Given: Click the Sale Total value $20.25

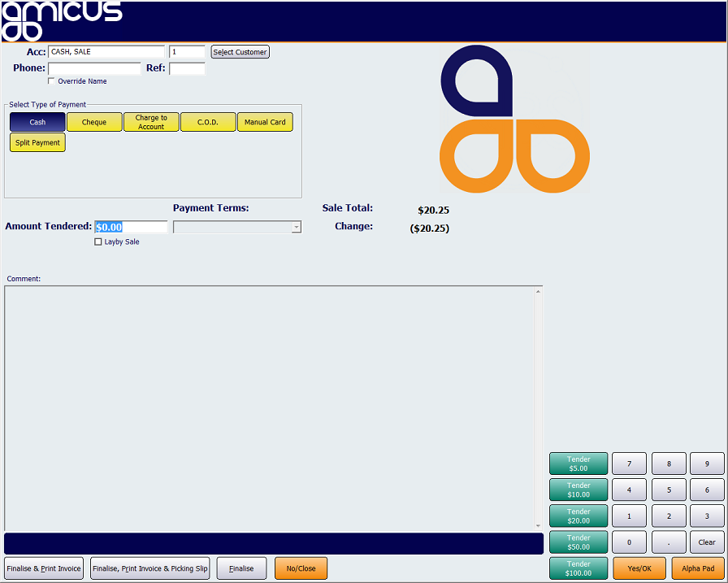Looking at the screenshot, I should pyautogui.click(x=434, y=210).
